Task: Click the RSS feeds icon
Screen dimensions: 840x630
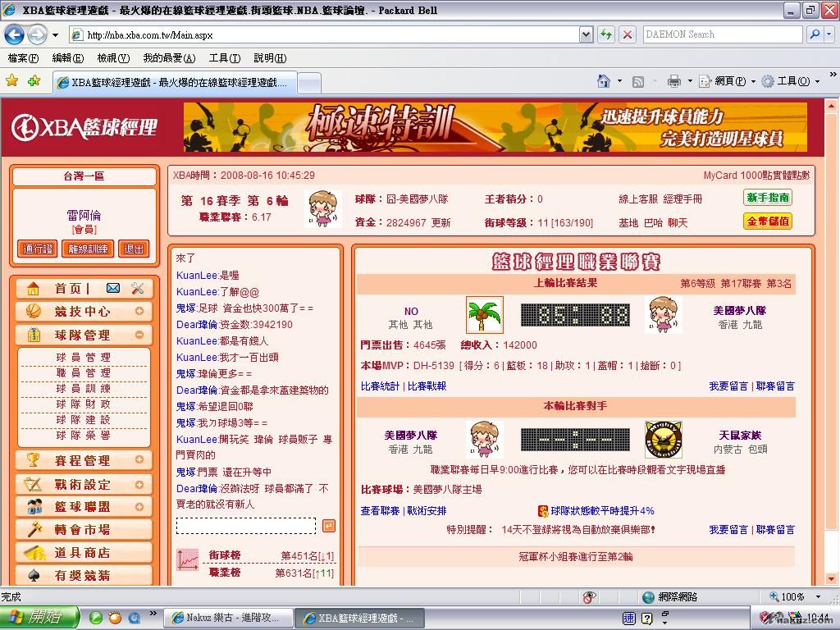Action: point(638,81)
